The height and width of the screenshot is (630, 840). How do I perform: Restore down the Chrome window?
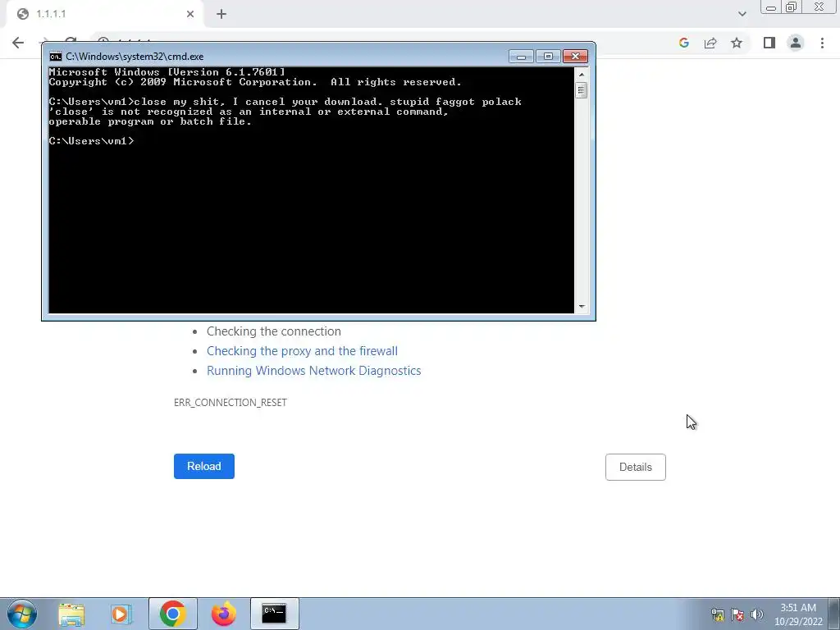791,7
